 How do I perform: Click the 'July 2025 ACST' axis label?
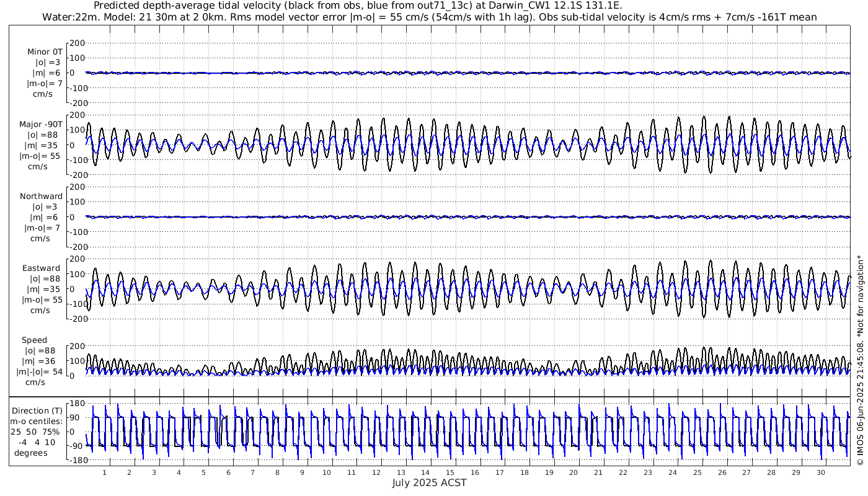pos(429,483)
